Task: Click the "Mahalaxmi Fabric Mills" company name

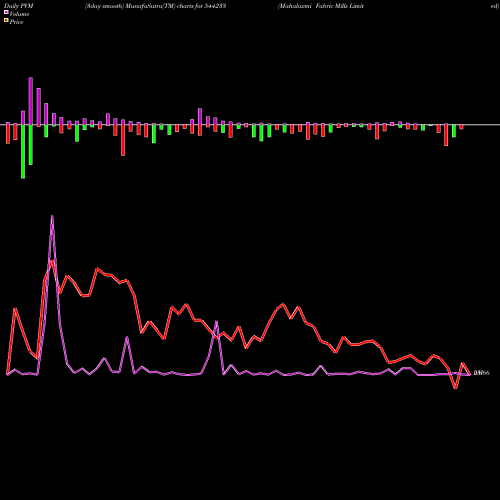Action: tap(314, 6)
